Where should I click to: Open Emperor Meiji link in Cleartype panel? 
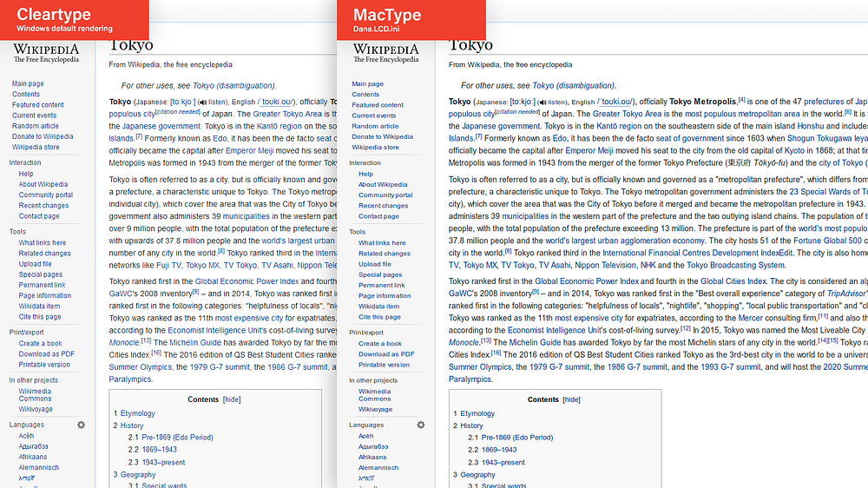(x=249, y=150)
